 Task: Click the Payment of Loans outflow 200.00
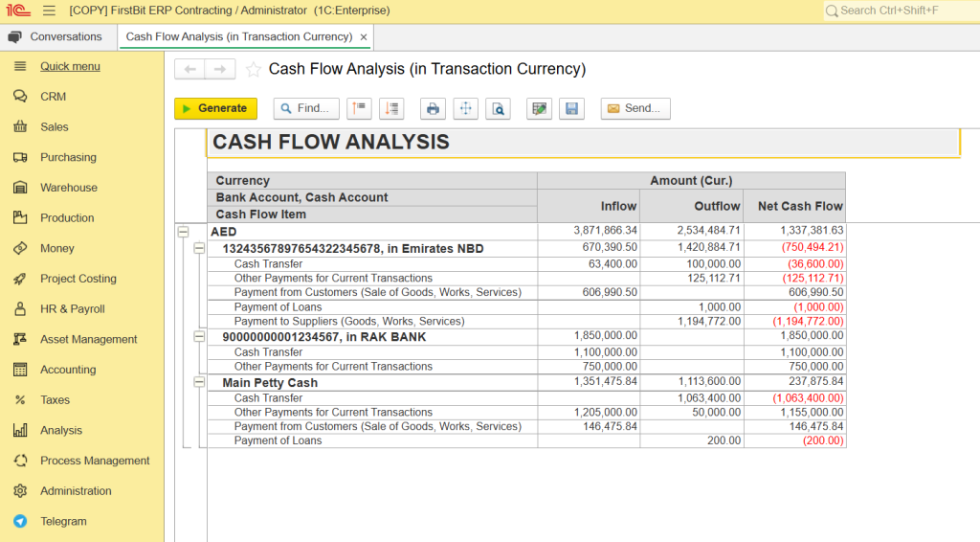coord(724,440)
